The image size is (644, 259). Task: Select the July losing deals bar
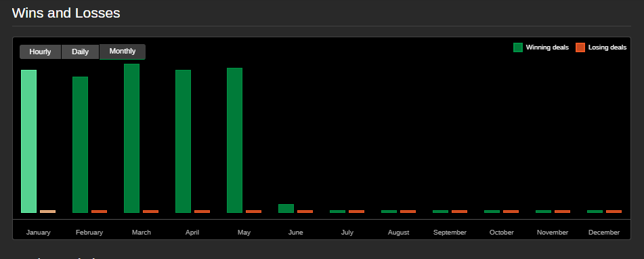tap(356, 212)
